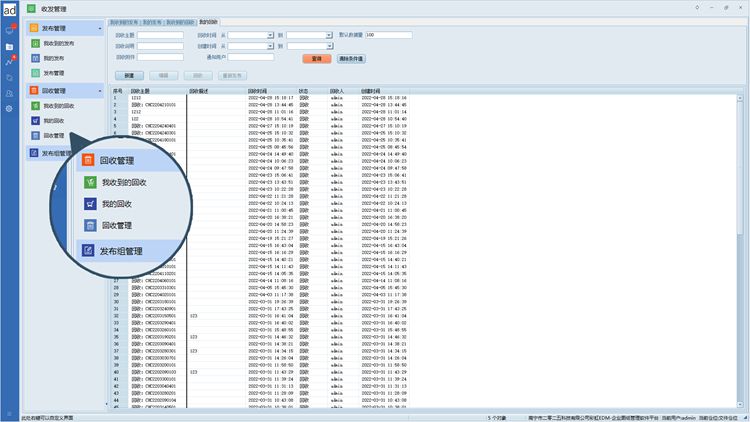The width and height of the screenshot is (750, 422).
Task: Open the 回收时间 从 date dropdown
Action: pos(270,35)
